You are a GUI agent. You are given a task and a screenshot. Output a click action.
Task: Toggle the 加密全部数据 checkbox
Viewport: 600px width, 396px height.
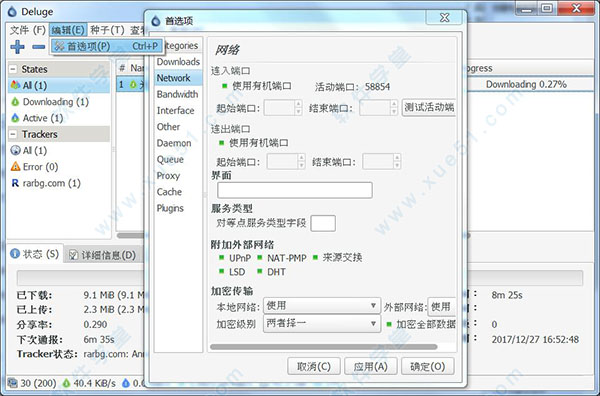point(389,324)
